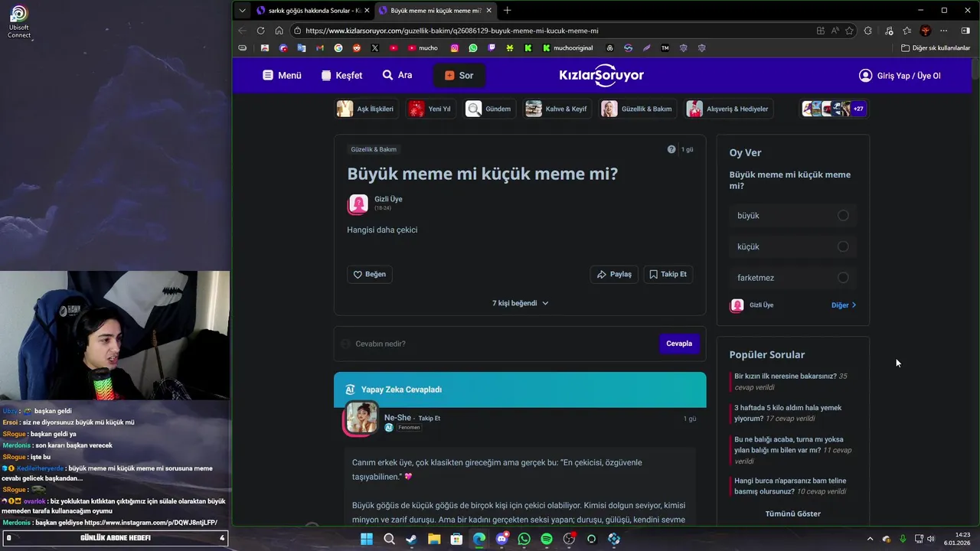
Task: Open the WhatsApp bookmark icon
Action: click(473, 47)
